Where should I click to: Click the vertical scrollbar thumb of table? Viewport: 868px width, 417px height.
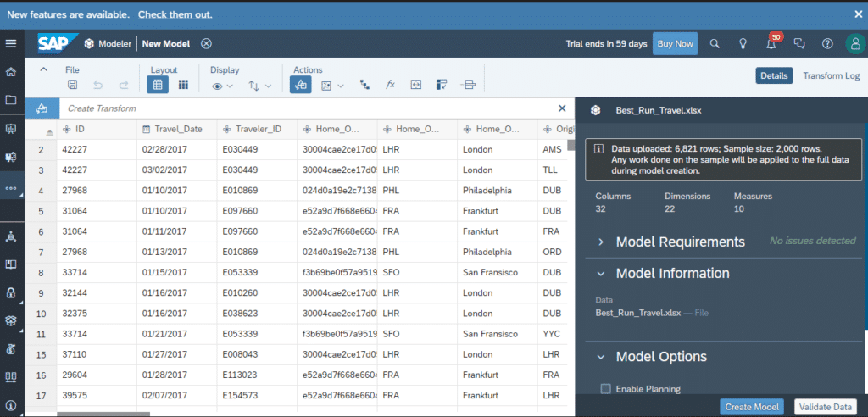tap(570, 145)
